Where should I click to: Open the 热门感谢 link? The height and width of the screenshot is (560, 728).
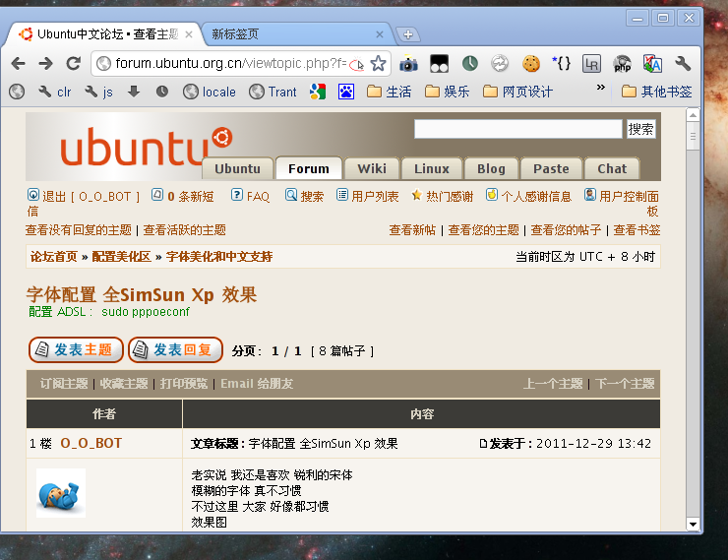pos(443,197)
